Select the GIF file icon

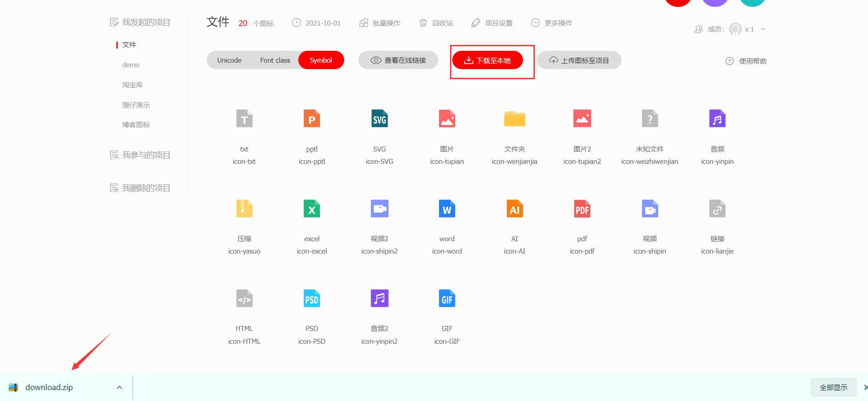click(447, 299)
